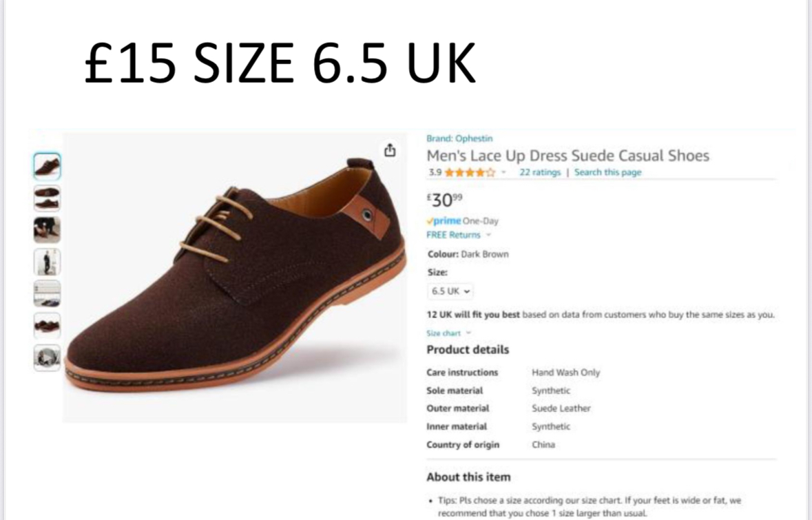
Task: Select the last thumbnail in the image strip
Action: point(47,357)
